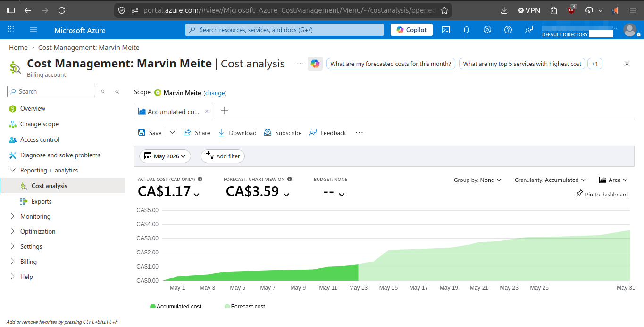Click Download in the toolbar

pyautogui.click(x=237, y=133)
